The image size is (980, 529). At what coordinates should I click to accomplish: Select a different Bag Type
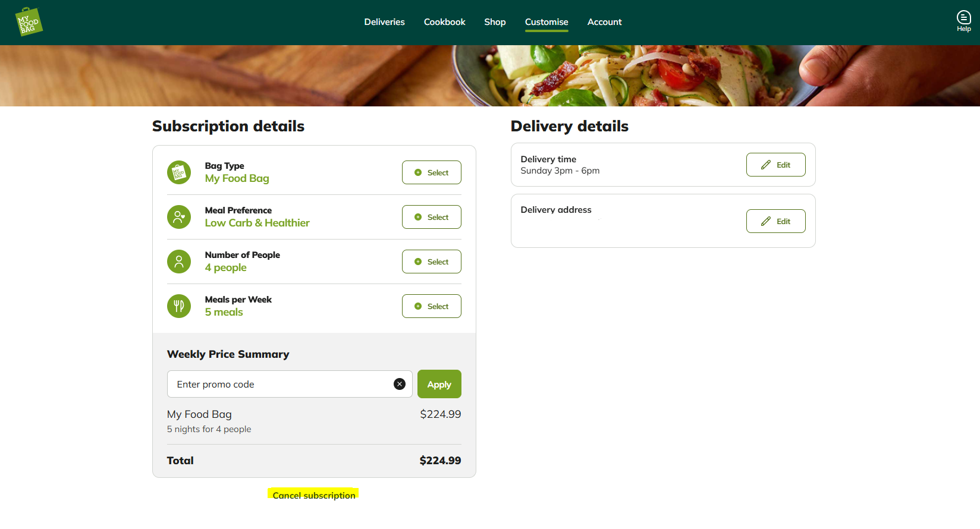[x=432, y=172]
